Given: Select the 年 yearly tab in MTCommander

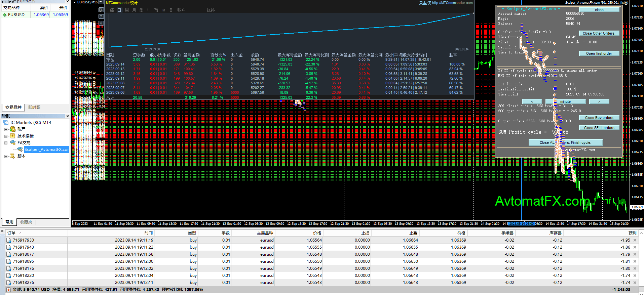Looking at the screenshot, I should 149,10.
